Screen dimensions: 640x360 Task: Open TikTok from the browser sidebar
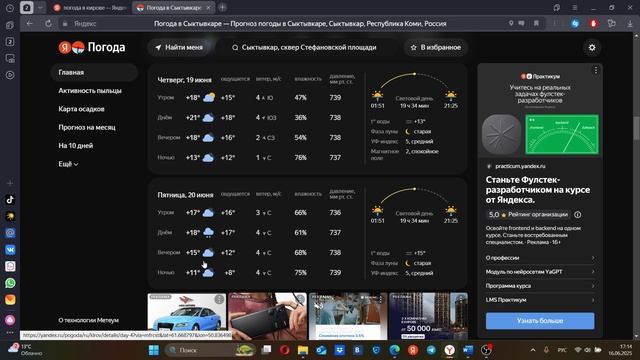tap(10, 200)
